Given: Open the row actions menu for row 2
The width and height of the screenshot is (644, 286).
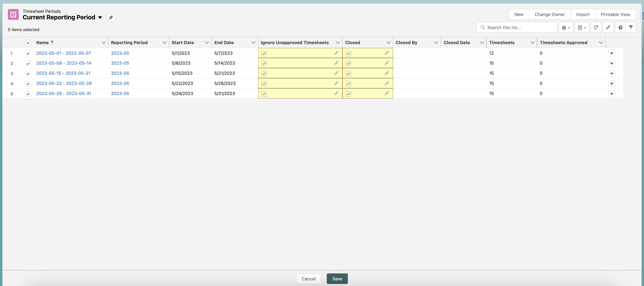Looking at the screenshot, I should click(x=612, y=63).
